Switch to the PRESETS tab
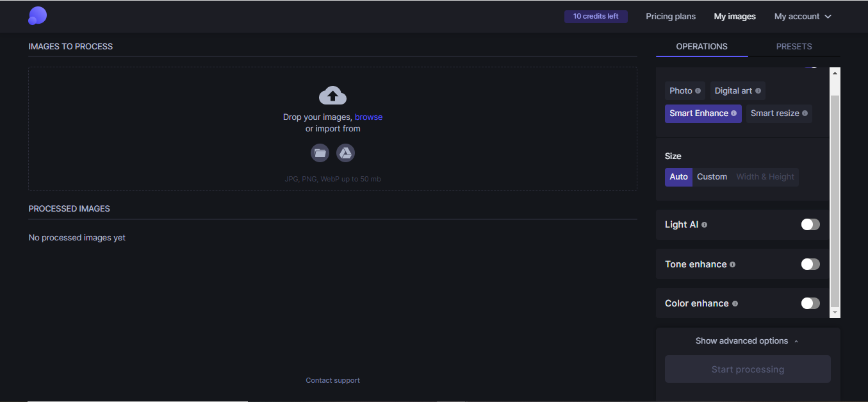 [x=794, y=47]
